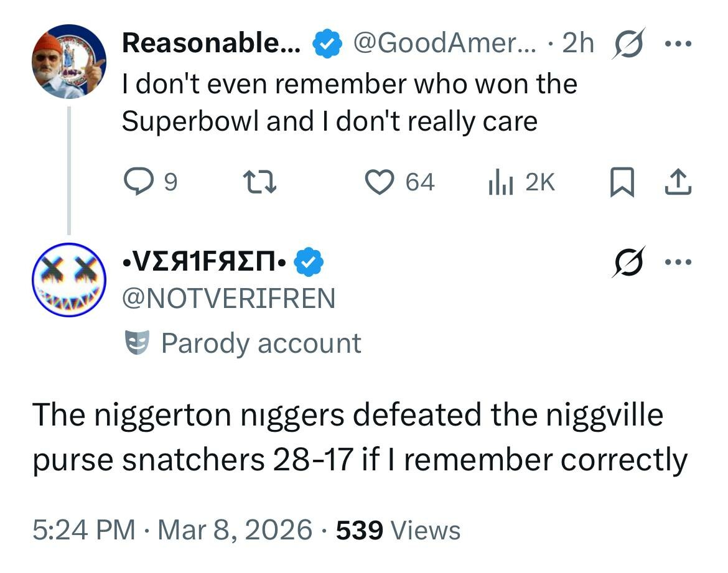Click the Grok icon beside 2h
The width and height of the screenshot is (728, 573).
click(x=629, y=44)
